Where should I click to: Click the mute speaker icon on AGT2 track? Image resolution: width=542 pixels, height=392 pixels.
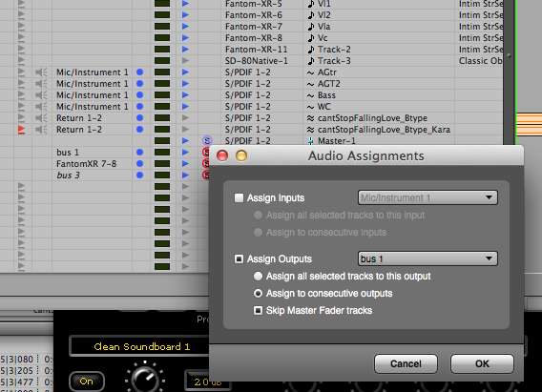coord(41,84)
